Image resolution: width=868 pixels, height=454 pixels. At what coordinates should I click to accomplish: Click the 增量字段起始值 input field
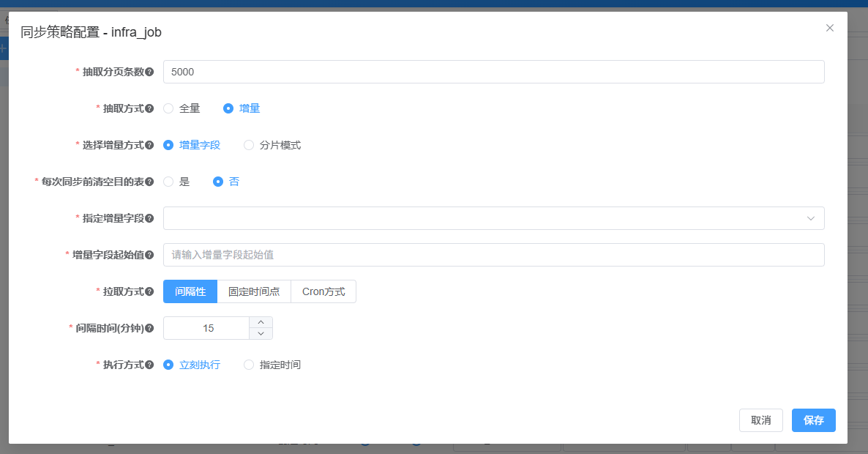pyautogui.click(x=493, y=255)
